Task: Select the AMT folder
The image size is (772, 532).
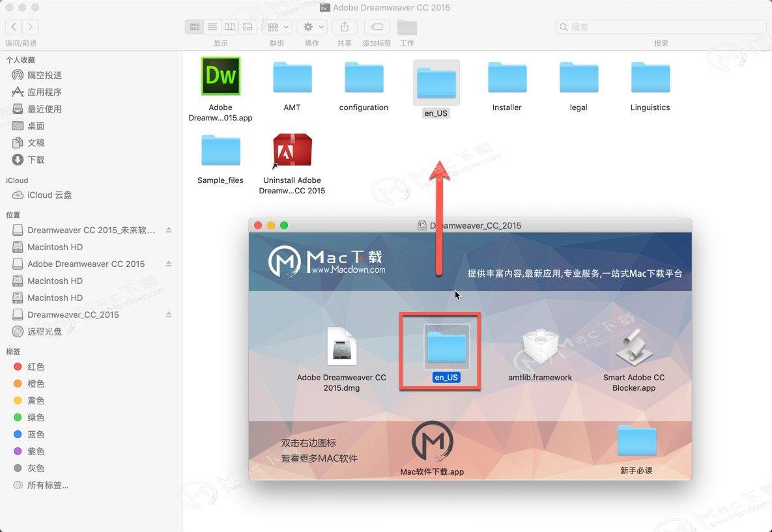Action: point(293,77)
